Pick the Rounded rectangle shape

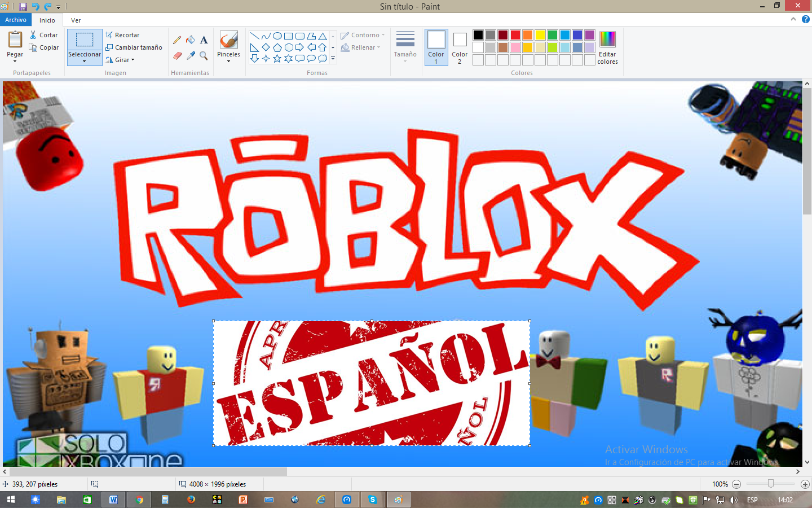tap(299, 36)
